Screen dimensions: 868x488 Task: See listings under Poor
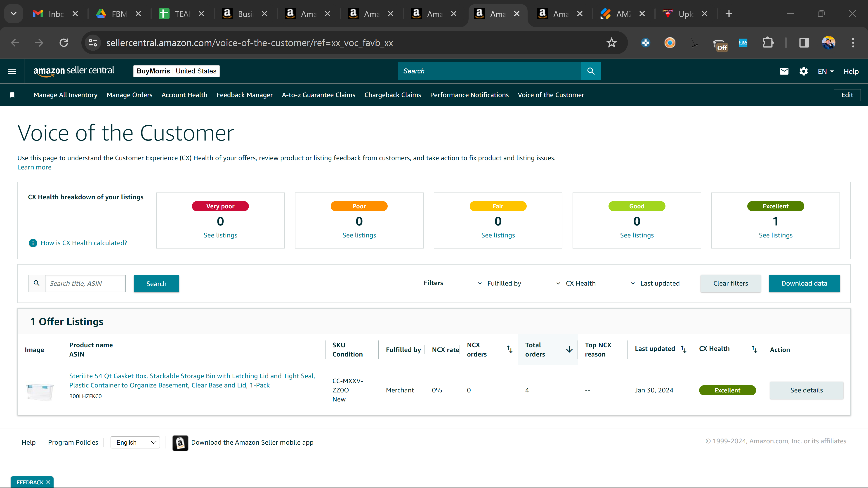359,235
